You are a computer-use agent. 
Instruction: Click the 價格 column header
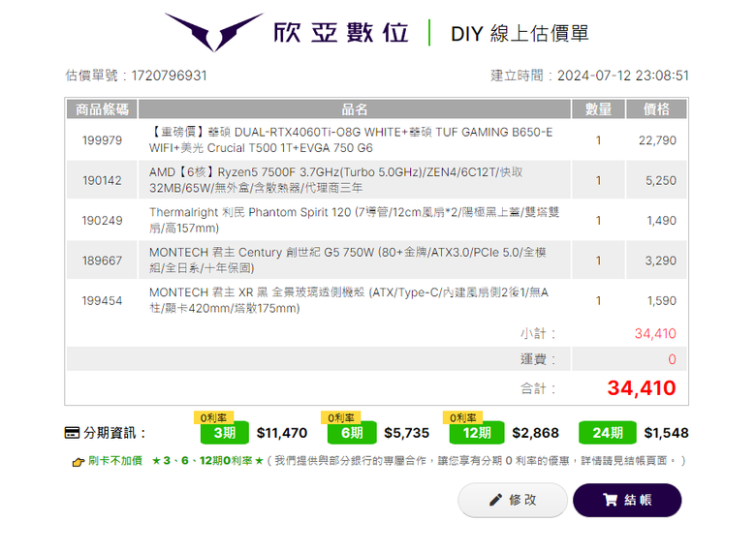(656, 109)
